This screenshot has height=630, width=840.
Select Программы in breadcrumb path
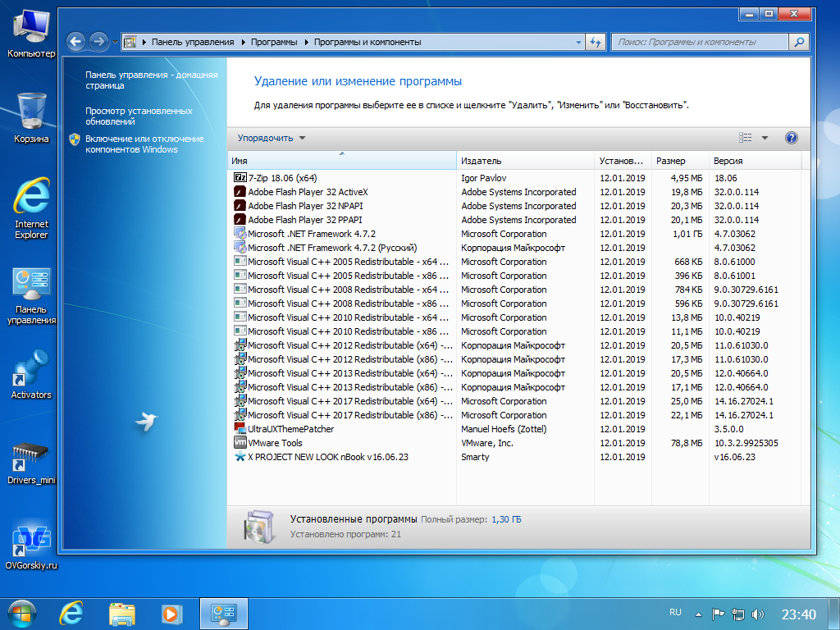[274, 42]
